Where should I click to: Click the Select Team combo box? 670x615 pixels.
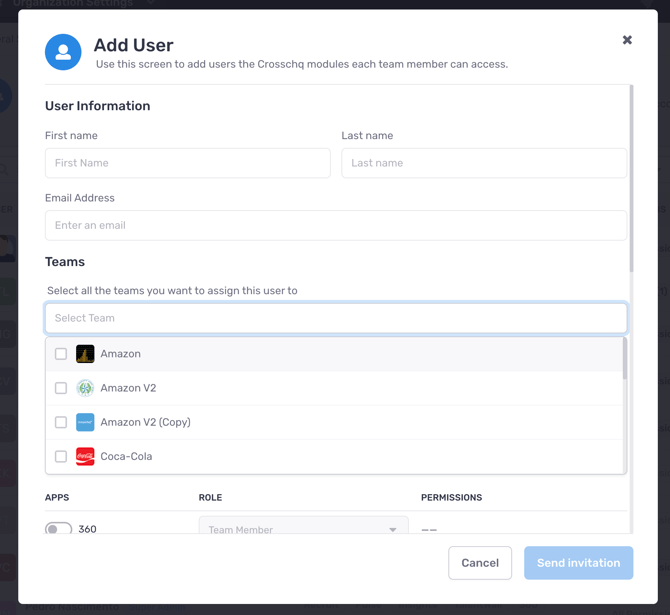click(x=336, y=318)
